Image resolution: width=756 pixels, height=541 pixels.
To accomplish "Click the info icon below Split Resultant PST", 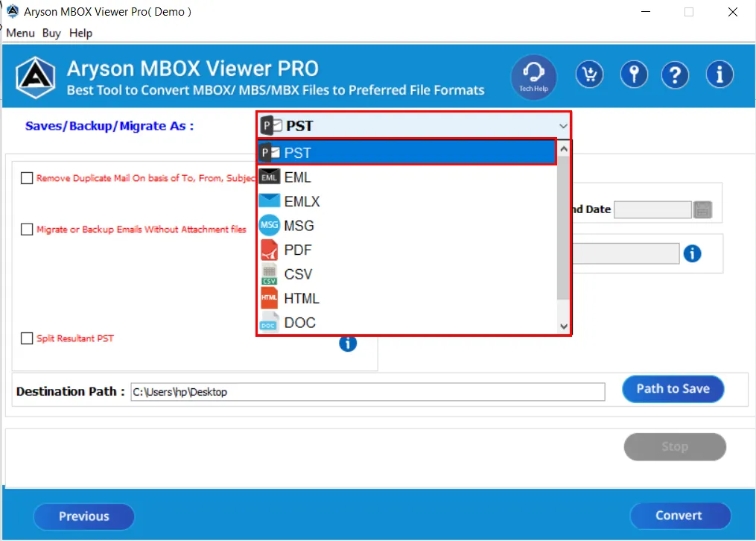I will (x=348, y=344).
